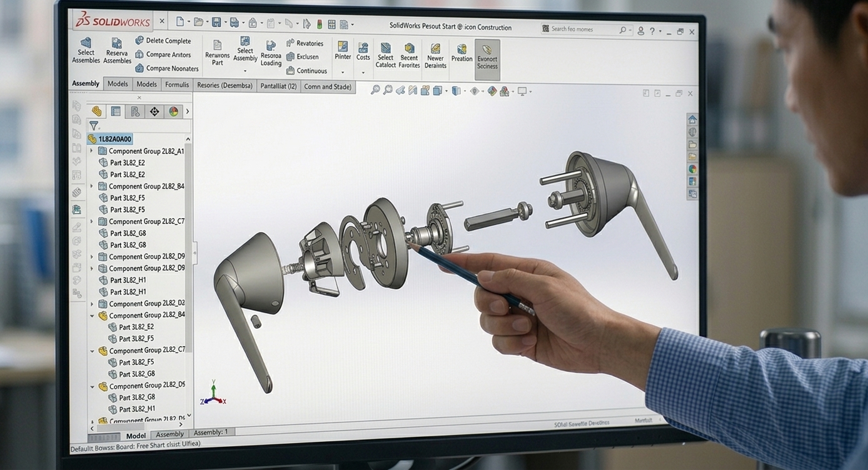Expand Component Group 2L82_A1

point(91,151)
